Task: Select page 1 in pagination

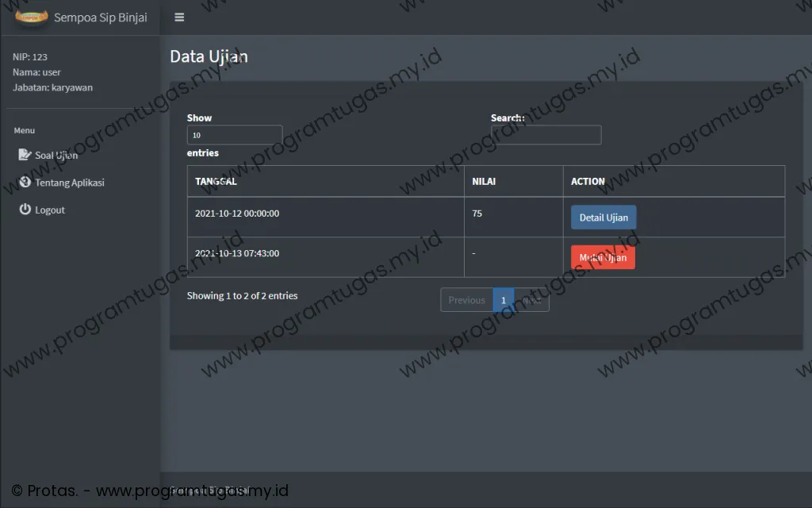Action: [503, 300]
